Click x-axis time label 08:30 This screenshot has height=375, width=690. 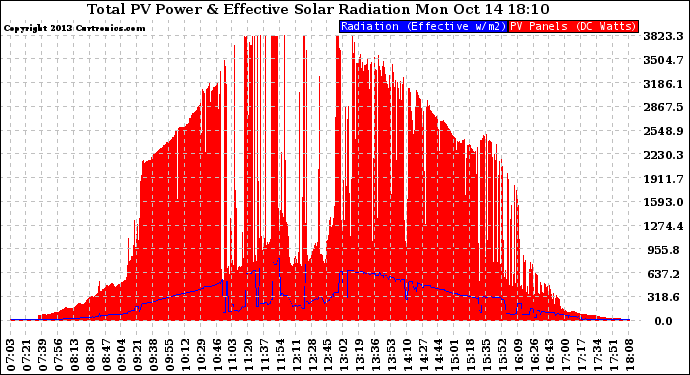click(x=90, y=355)
